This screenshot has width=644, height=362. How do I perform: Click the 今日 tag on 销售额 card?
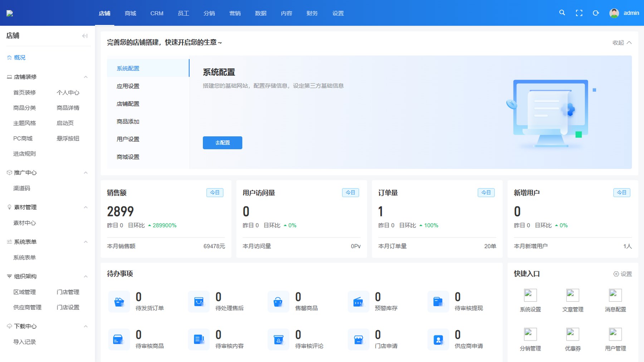click(x=215, y=192)
